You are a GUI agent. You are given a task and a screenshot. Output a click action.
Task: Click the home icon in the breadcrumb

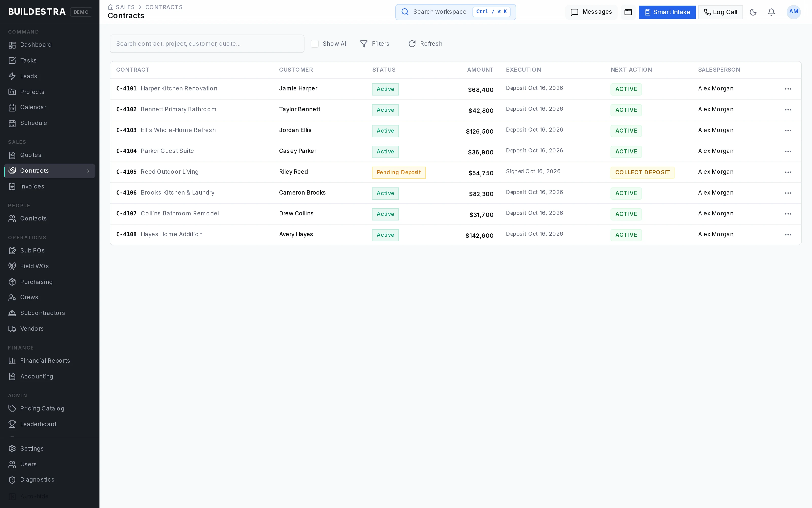pyautogui.click(x=110, y=7)
